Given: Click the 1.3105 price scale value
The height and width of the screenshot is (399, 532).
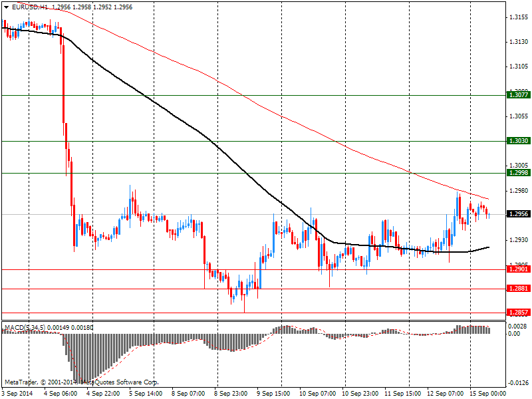Looking at the screenshot, I should coord(519,66).
